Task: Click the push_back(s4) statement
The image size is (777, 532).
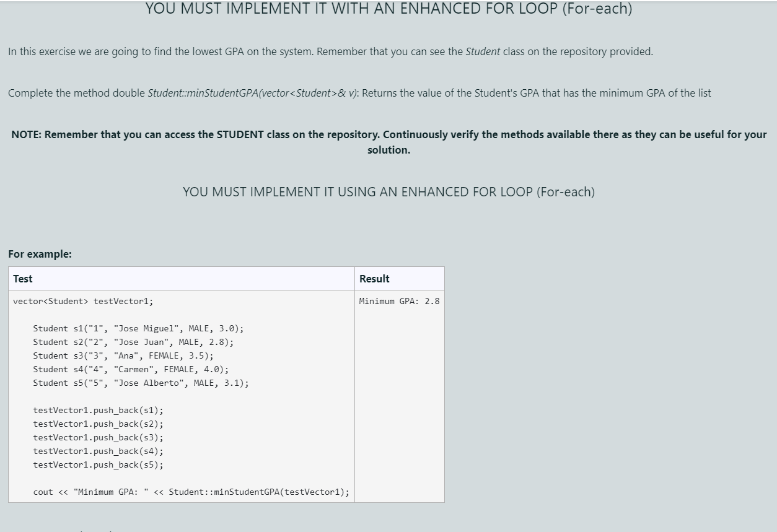Action: click(97, 451)
